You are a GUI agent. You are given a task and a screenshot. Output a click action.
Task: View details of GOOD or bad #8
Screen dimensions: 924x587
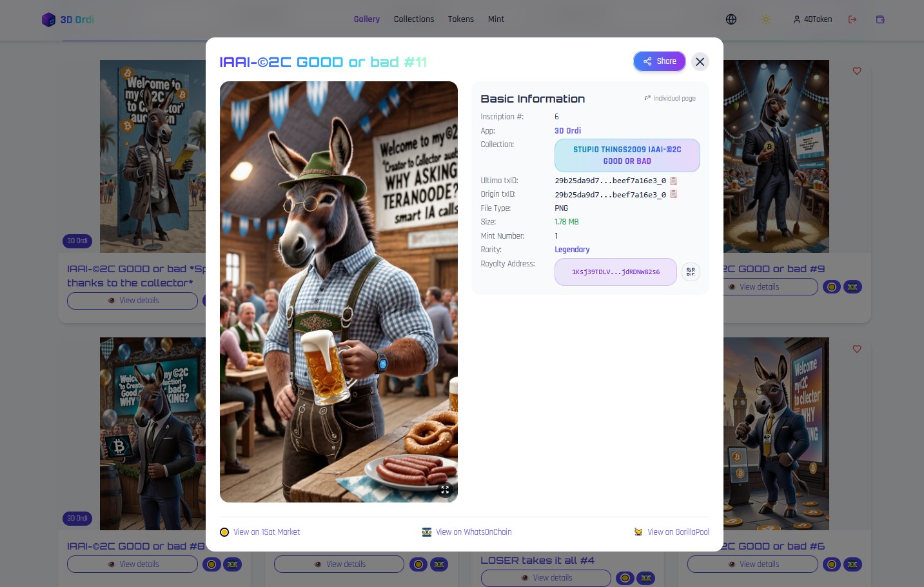coord(132,564)
